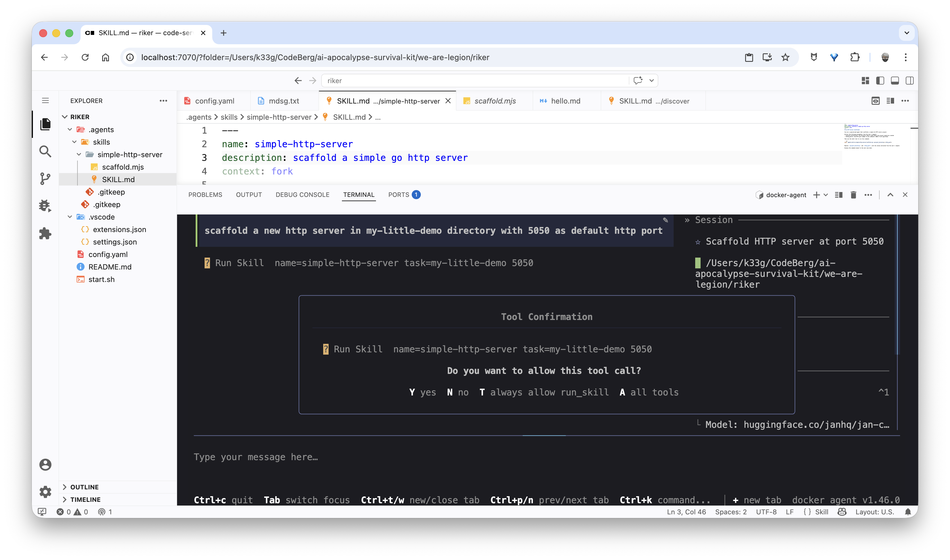950x560 pixels.
Task: Open the scaffold.mjs editor tab
Action: click(495, 101)
